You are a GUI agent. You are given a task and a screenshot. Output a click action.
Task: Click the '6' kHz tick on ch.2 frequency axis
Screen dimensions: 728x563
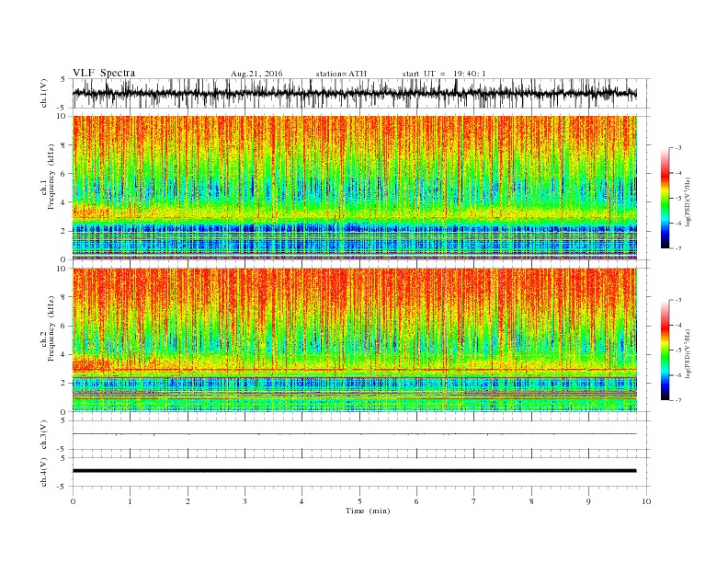64,326
